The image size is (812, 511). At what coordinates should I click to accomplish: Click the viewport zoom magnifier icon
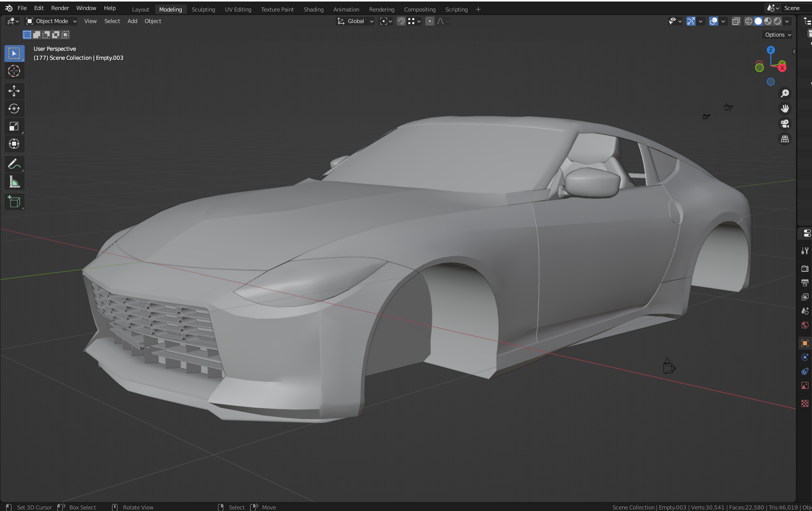(x=785, y=93)
